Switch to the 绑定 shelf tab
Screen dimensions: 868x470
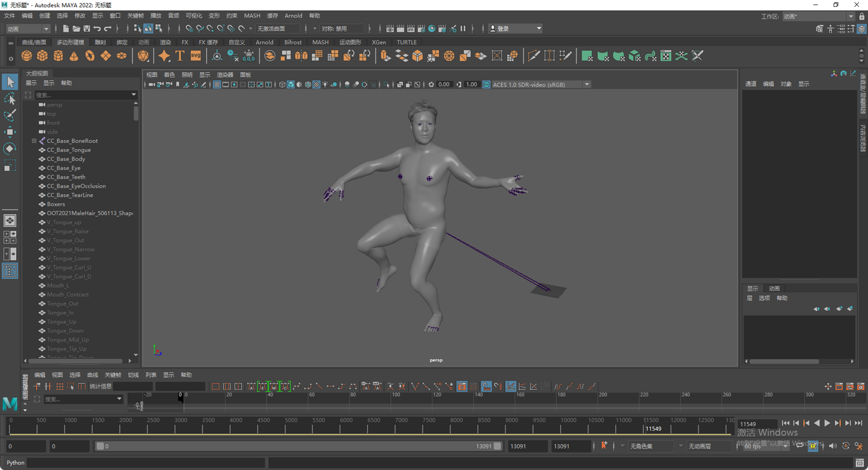tap(122, 42)
